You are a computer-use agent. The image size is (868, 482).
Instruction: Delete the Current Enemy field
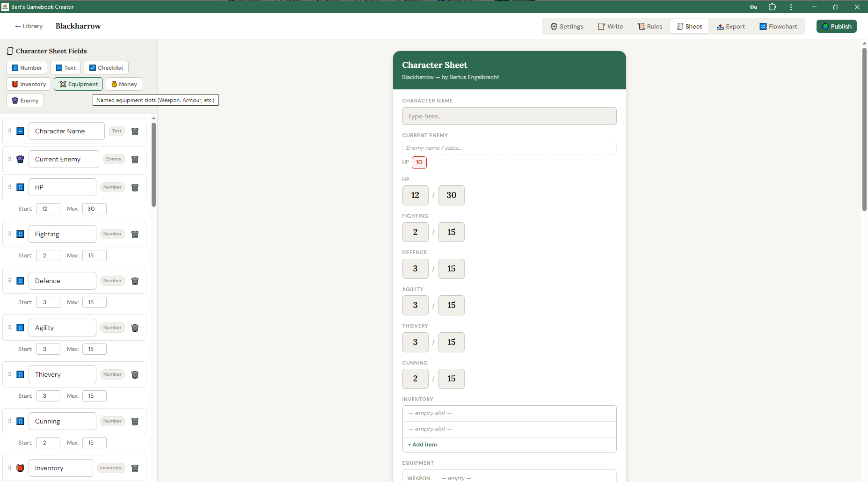point(135,159)
